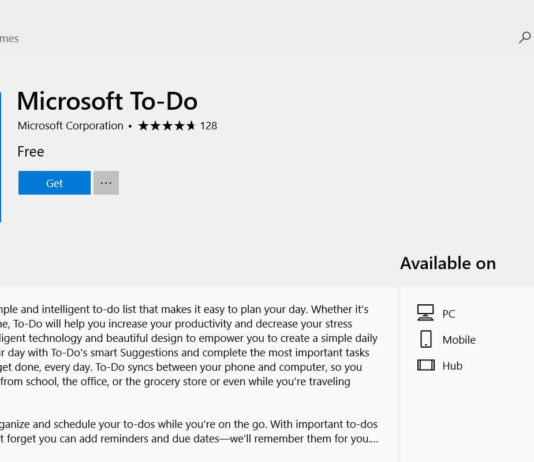Click the blue Get button
534x462 pixels.
point(54,183)
